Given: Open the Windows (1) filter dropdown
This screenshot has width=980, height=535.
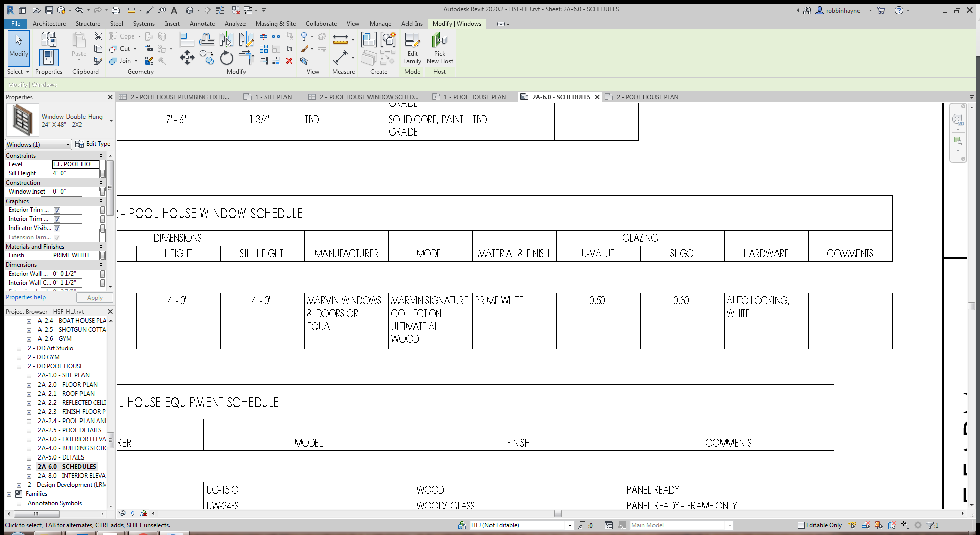Looking at the screenshot, I should (38, 145).
